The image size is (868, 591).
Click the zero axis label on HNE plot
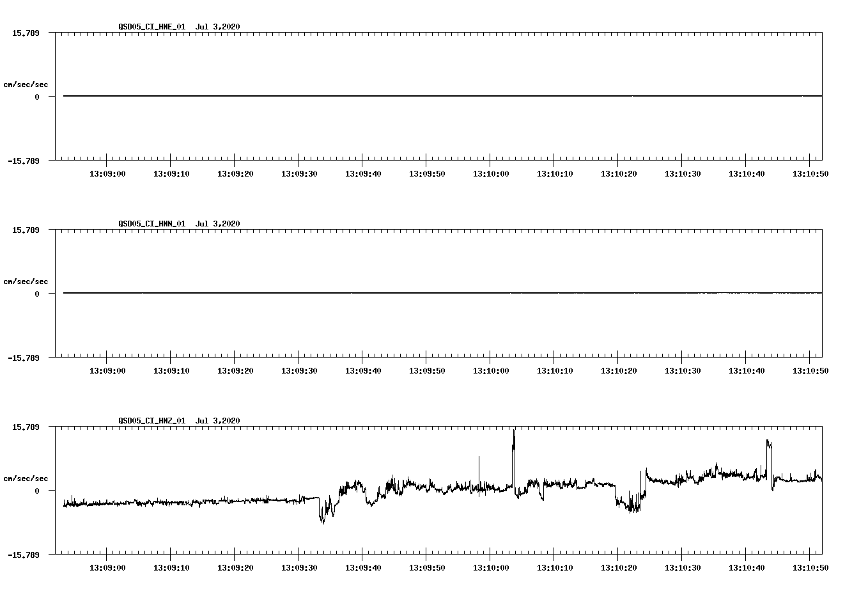(37, 97)
